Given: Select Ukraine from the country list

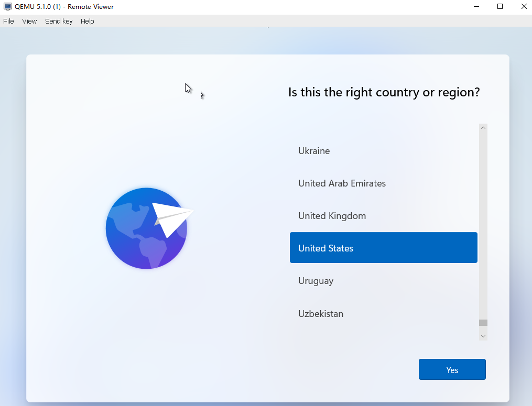Looking at the screenshot, I should (x=314, y=151).
